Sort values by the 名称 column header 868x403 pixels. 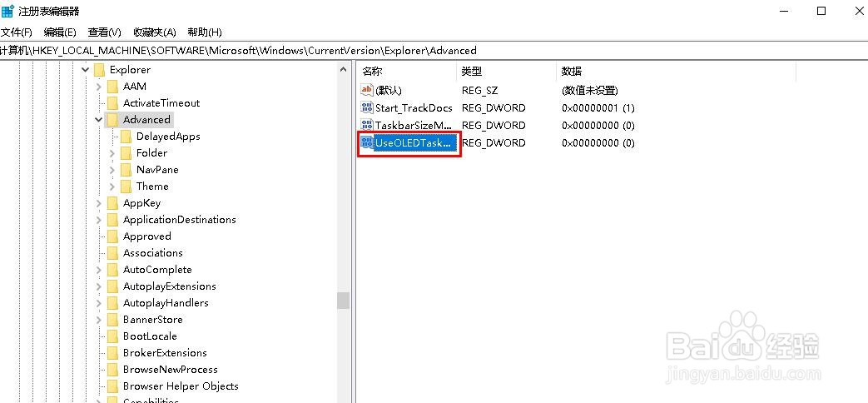tap(407, 72)
